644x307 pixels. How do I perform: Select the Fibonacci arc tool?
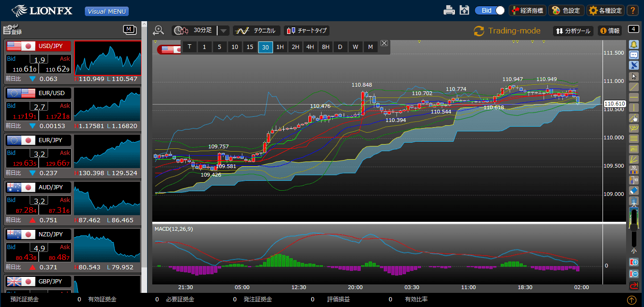(x=634, y=128)
